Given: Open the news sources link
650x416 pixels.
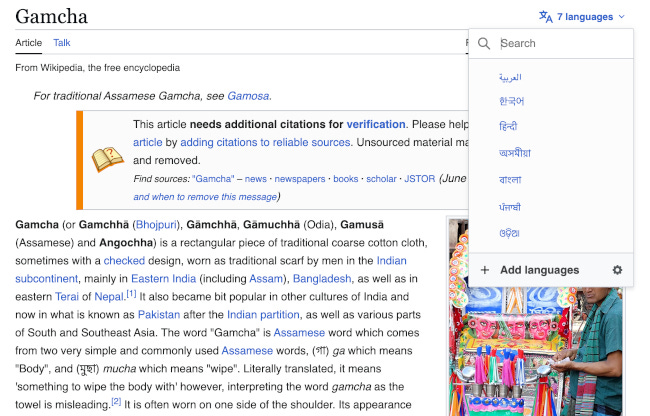Looking at the screenshot, I should click(255, 179).
